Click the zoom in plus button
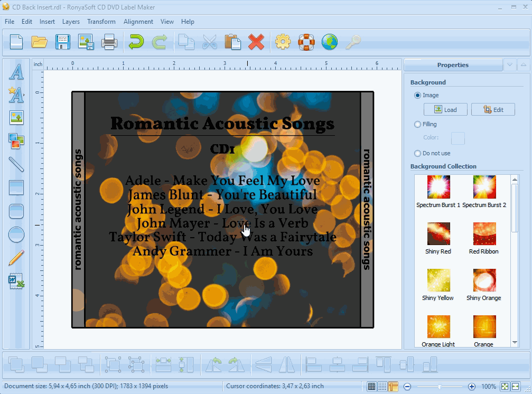This screenshot has height=394, width=532. point(472,387)
